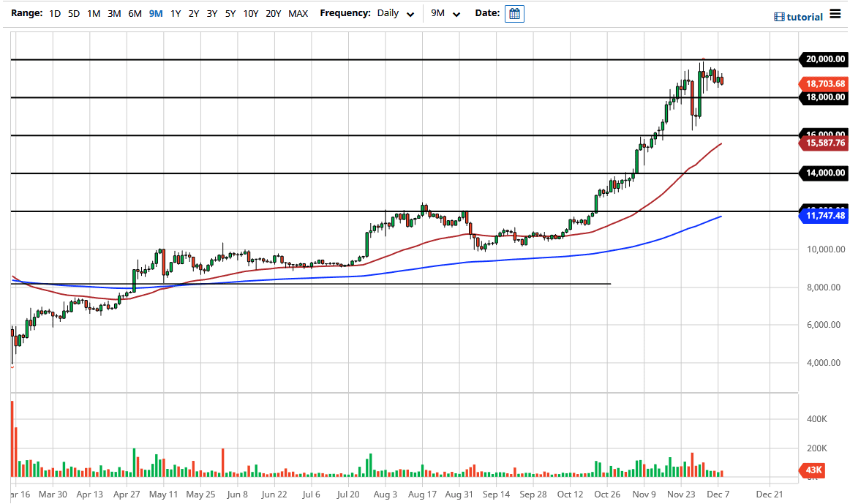Select the 3M range
Screen dimensions: 850x504
(113, 13)
